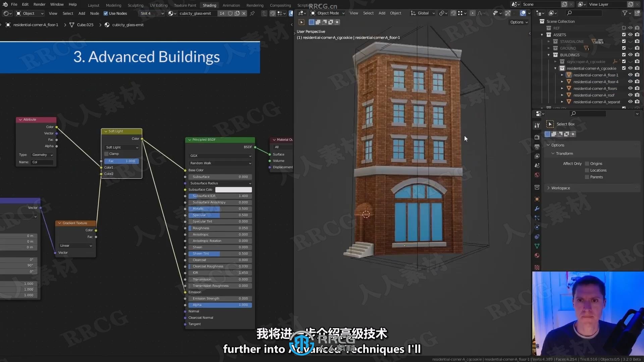Open GGX distribution dropdown
The width and height of the screenshot is (644, 362).
[220, 156]
